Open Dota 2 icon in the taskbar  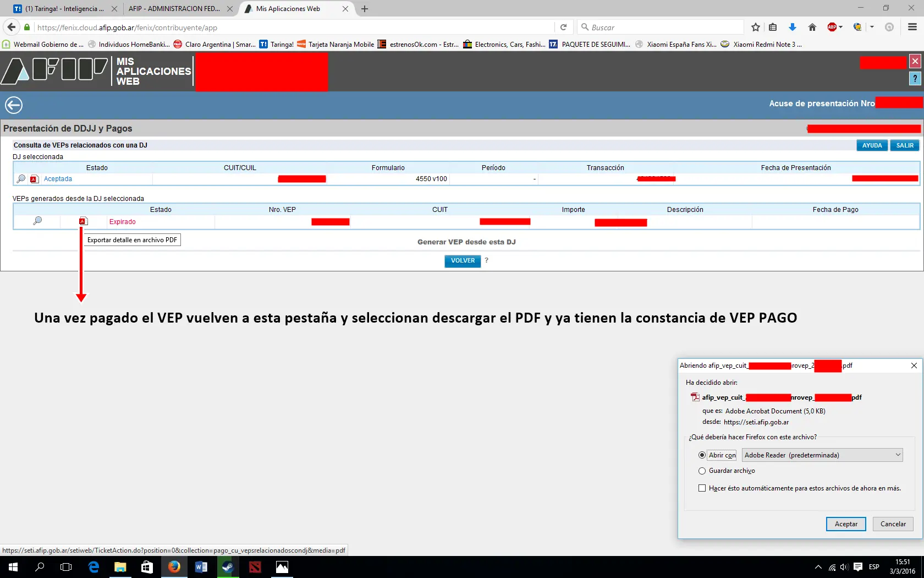255,567
